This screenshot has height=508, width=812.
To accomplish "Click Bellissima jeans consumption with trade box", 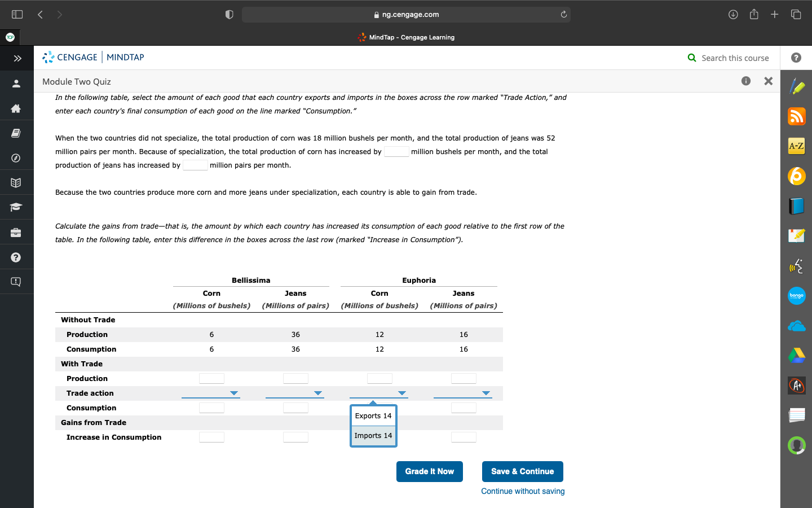I will tap(295, 408).
